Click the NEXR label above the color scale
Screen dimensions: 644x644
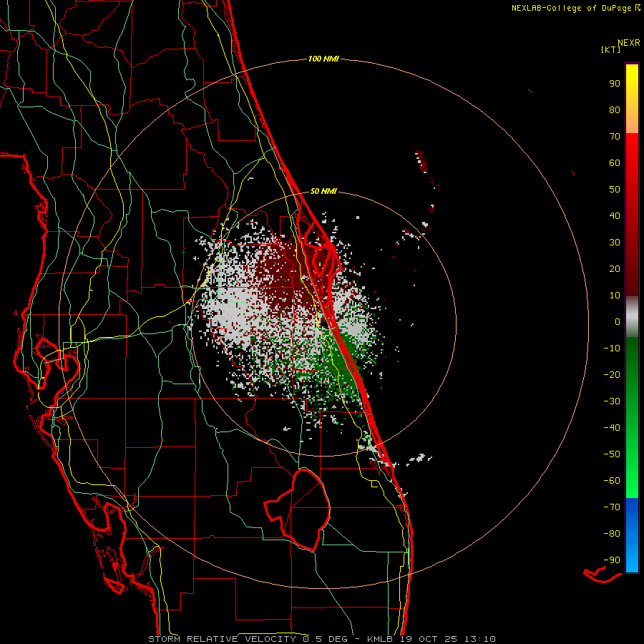(x=629, y=43)
